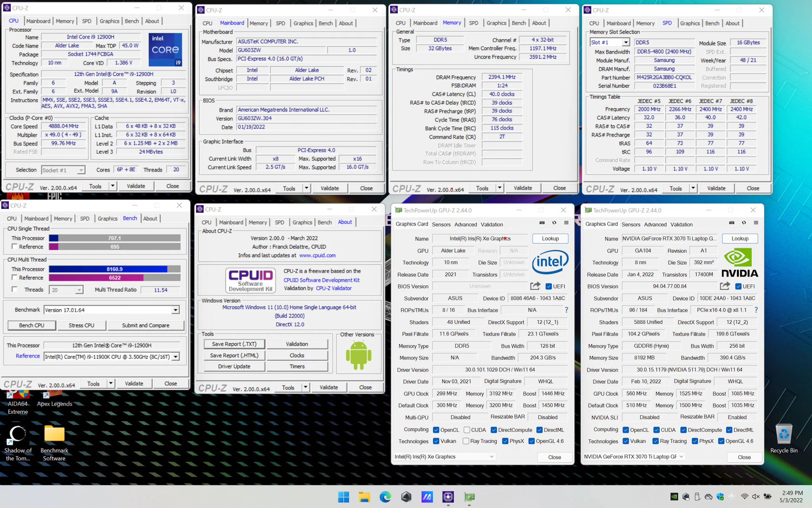Toggle the CUDA checkbox in Intel GPU-Z
The image size is (812, 508).
467,430
